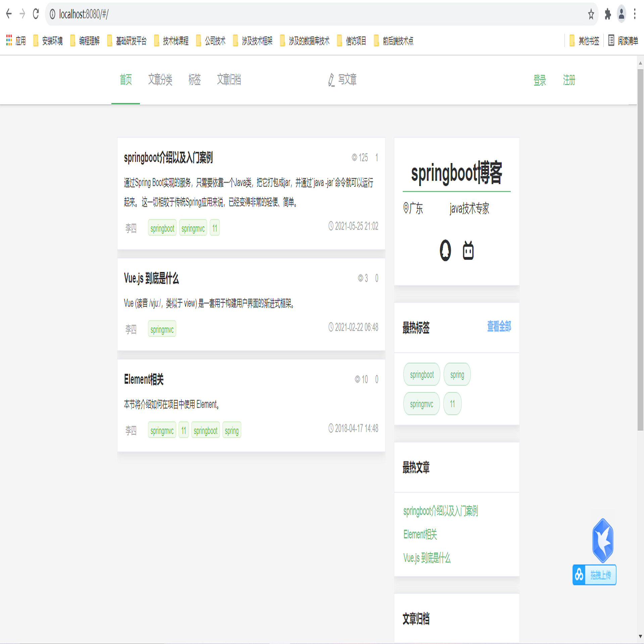The width and height of the screenshot is (644, 644).
Task: Reload the page with the refresh icon
Action: [36, 14]
